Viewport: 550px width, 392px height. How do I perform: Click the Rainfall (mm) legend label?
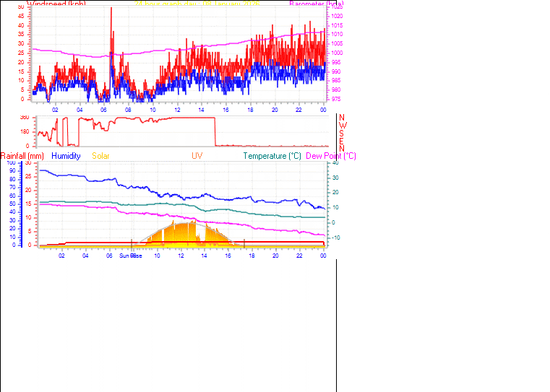[22, 156]
